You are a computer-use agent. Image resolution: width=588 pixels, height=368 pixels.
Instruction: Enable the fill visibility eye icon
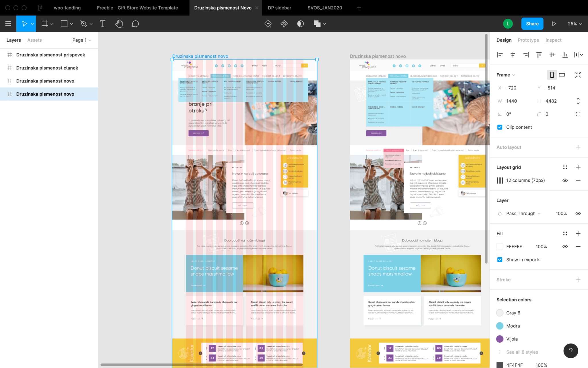(565, 247)
